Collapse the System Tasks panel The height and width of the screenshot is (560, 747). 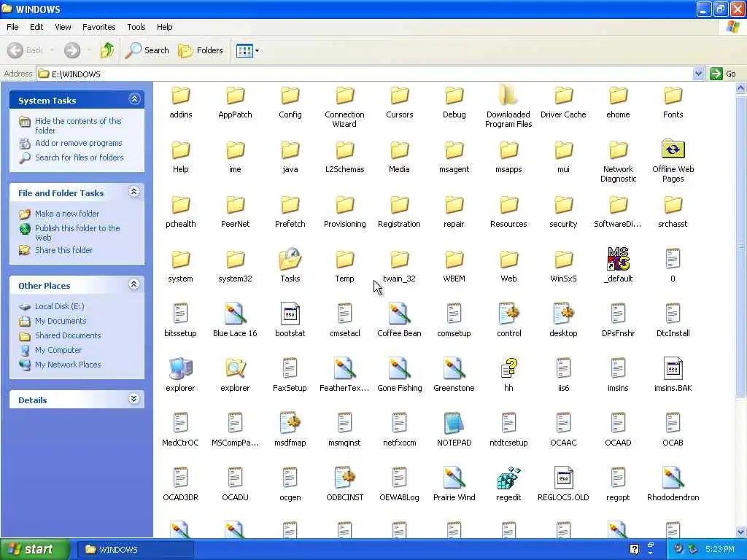pyautogui.click(x=134, y=99)
